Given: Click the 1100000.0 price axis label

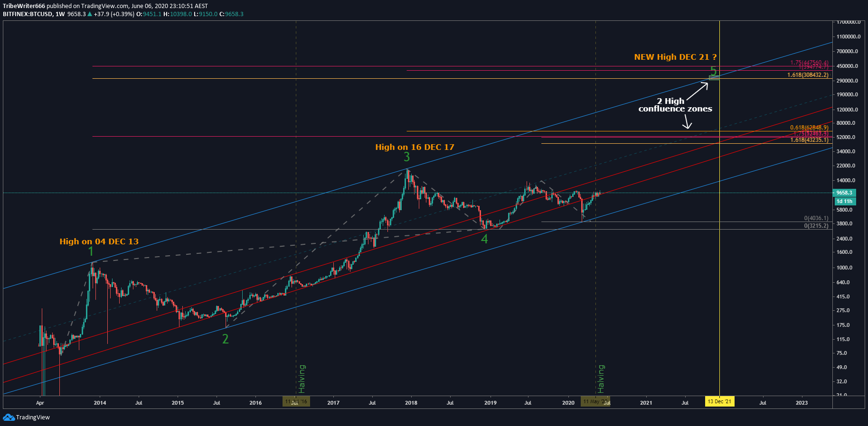Looking at the screenshot, I should (x=849, y=37).
